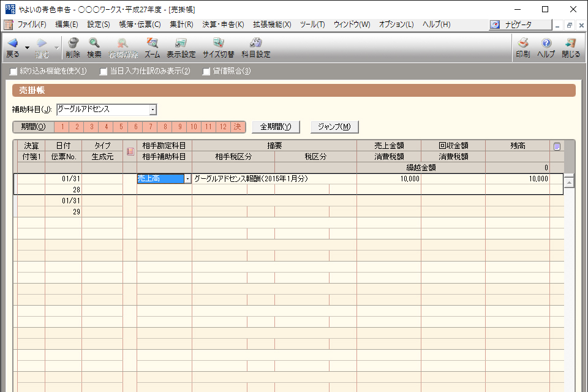
Task: Click the application menu icon left of ファイル
Action: click(8, 24)
